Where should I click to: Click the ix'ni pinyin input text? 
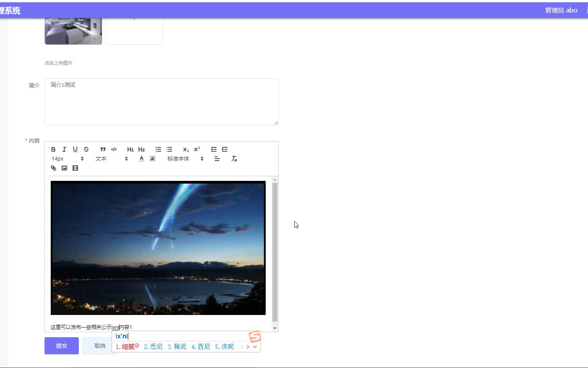pos(122,336)
